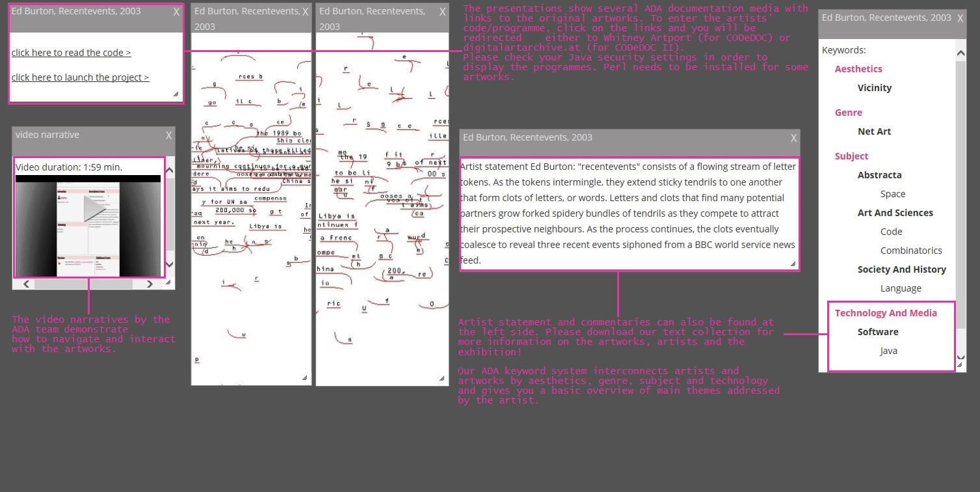Select the Technology And Media category

tap(886, 313)
